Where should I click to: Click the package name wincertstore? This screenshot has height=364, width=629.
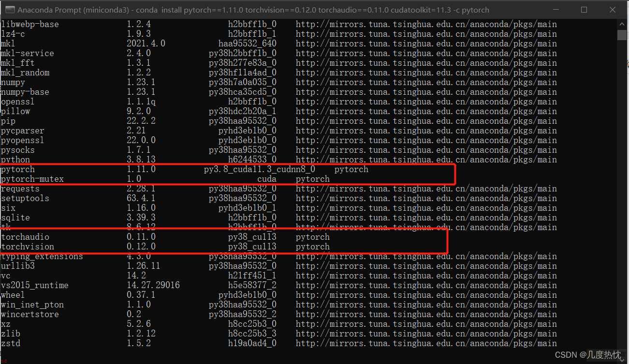coord(30,314)
